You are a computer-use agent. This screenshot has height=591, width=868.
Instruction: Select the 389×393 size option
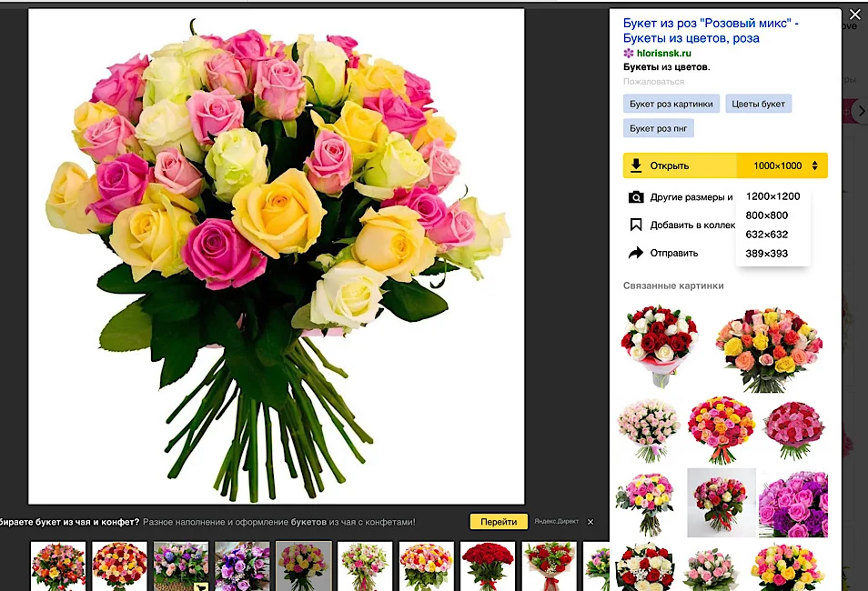point(764,254)
